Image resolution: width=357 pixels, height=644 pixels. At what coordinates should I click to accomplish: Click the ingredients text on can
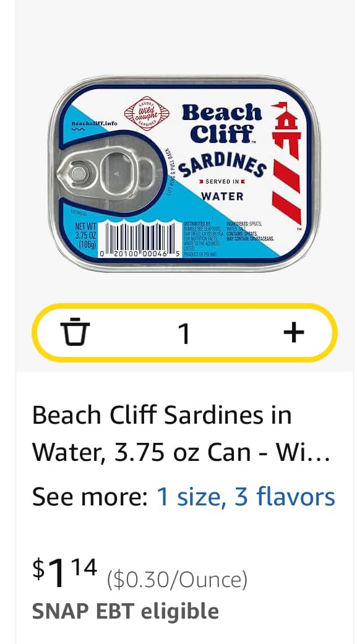250,231
